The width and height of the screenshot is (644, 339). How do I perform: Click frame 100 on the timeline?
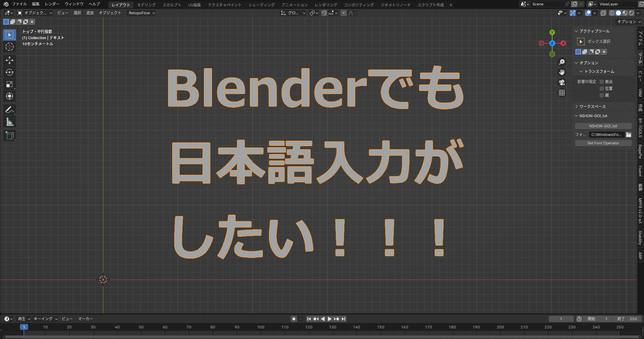pyautogui.click(x=261, y=327)
